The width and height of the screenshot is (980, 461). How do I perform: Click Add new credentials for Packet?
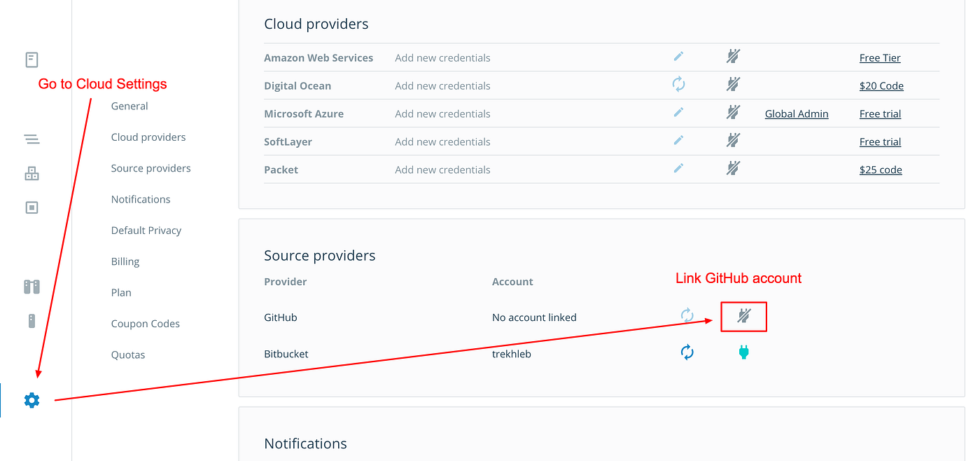tap(442, 170)
